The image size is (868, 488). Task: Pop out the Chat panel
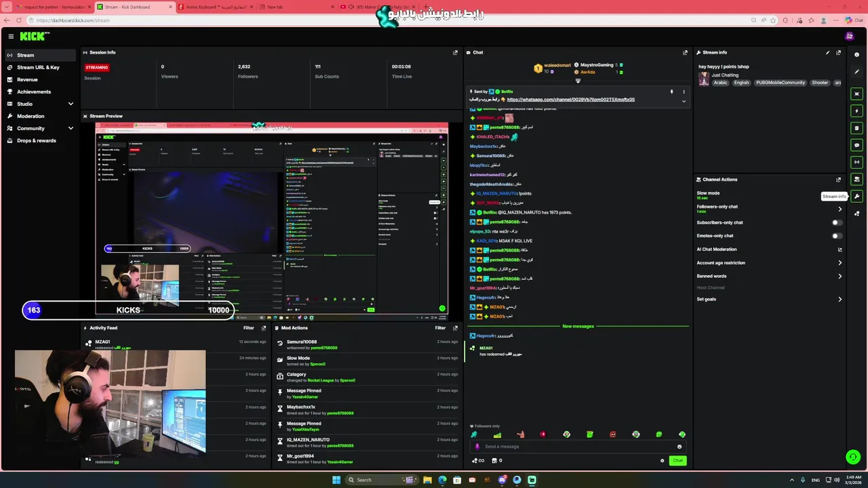[x=685, y=52]
